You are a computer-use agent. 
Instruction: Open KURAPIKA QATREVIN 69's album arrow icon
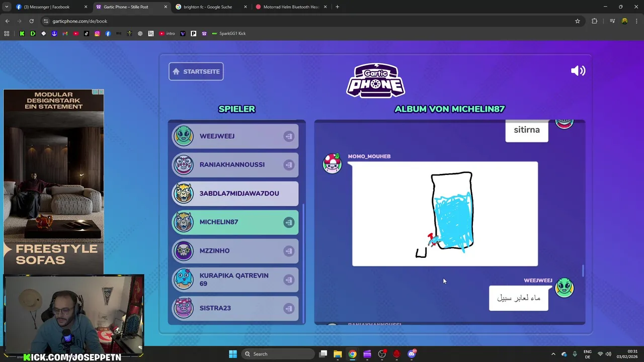click(289, 280)
